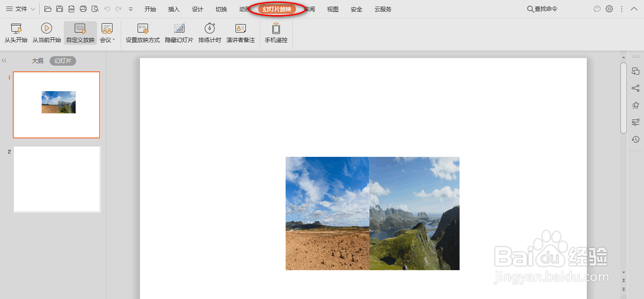Image resolution: width=644 pixels, height=299 pixels.
Task: Toggle 隐藏幻灯片 for current slide
Action: point(179,34)
